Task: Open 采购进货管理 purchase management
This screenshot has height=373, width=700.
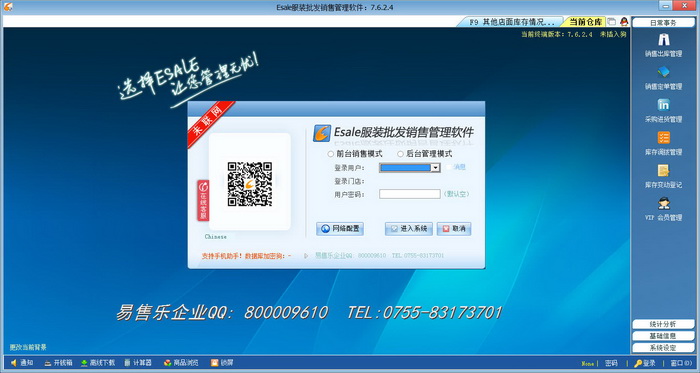Action: pos(663,111)
